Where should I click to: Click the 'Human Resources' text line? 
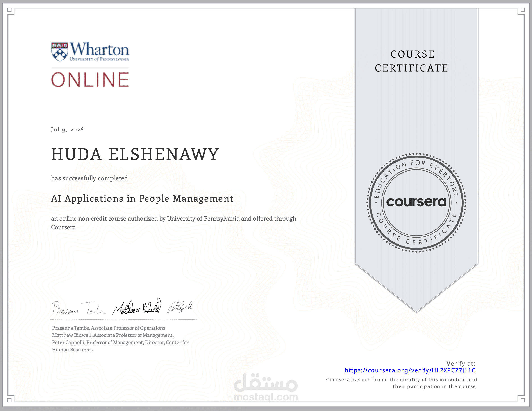click(x=72, y=350)
